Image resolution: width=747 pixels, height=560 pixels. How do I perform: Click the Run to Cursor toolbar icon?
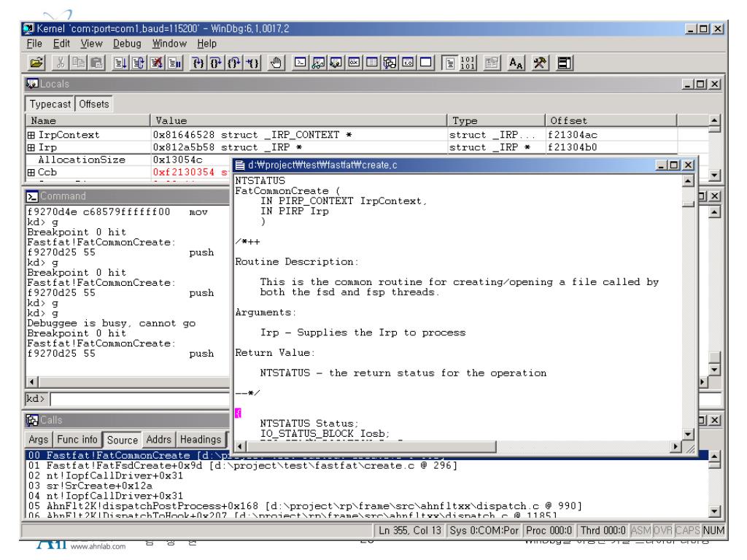[252, 63]
